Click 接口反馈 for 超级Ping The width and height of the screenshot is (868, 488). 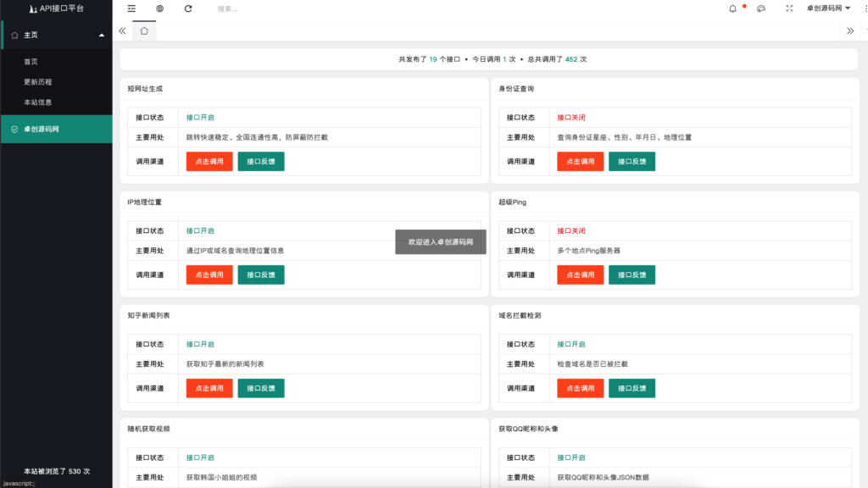632,275
